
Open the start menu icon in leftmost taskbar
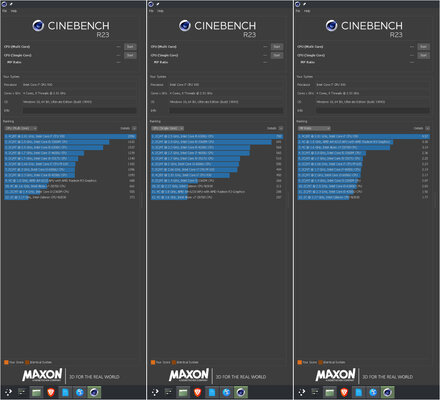click(8, 392)
